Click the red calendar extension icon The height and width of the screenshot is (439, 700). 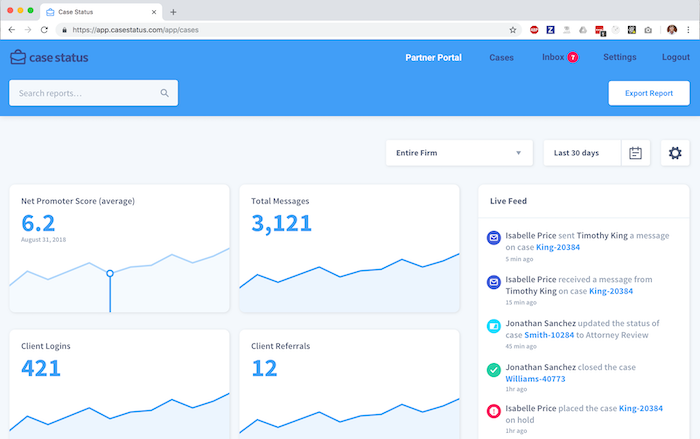pos(600,30)
